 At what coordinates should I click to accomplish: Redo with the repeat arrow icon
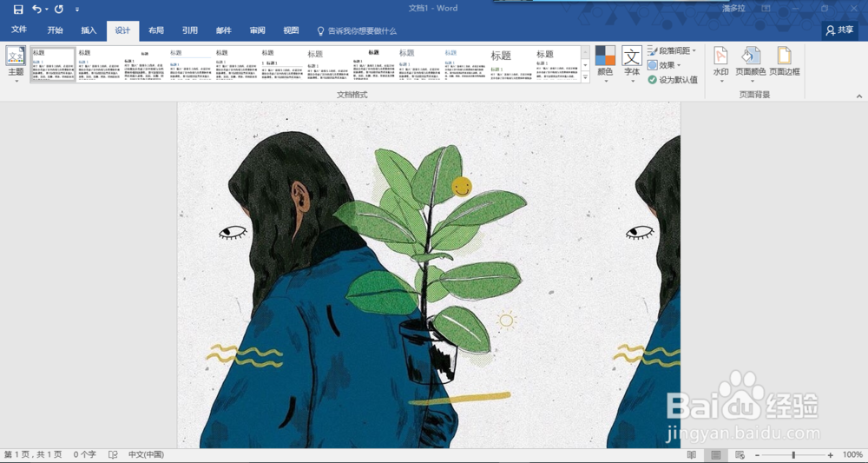(59, 9)
